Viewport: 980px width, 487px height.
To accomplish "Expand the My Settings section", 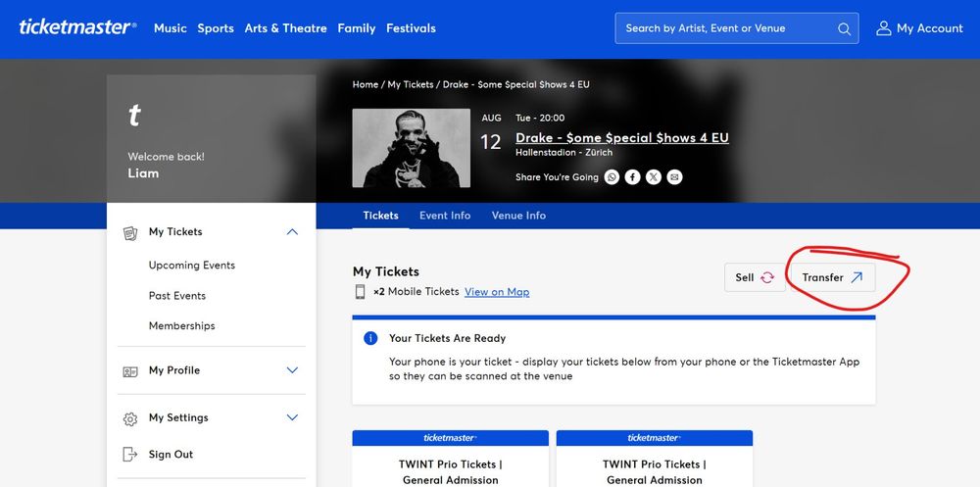I will point(292,417).
